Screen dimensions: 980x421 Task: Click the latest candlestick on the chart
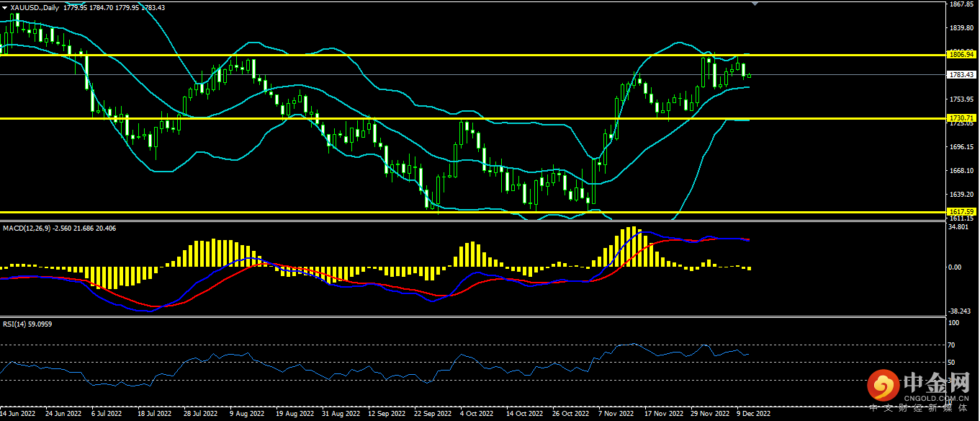point(749,75)
